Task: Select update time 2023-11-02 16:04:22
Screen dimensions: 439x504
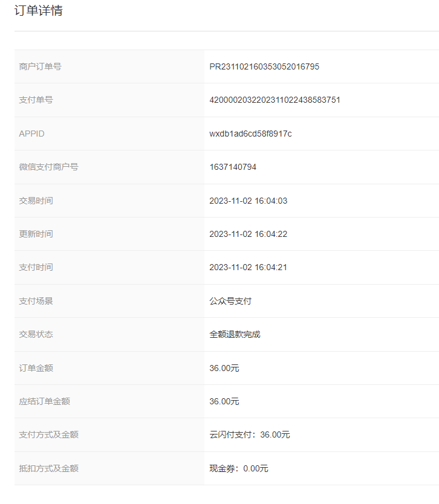Action: tap(249, 234)
